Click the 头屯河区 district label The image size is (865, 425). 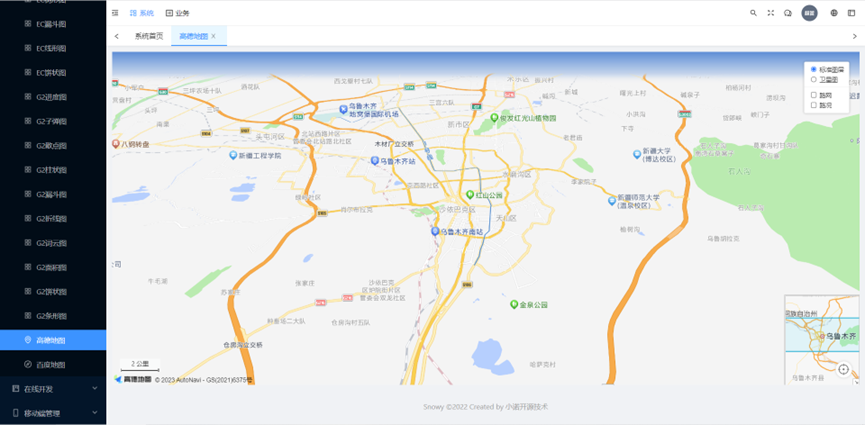(270, 136)
